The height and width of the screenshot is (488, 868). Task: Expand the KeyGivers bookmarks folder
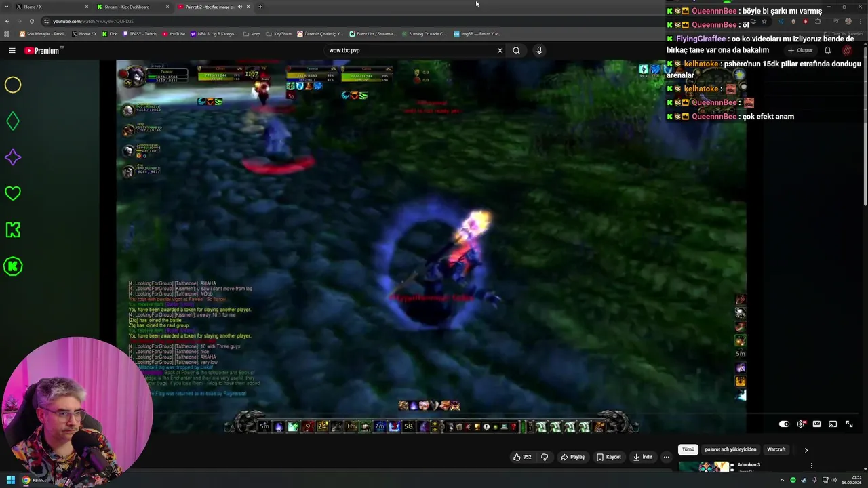278,33
